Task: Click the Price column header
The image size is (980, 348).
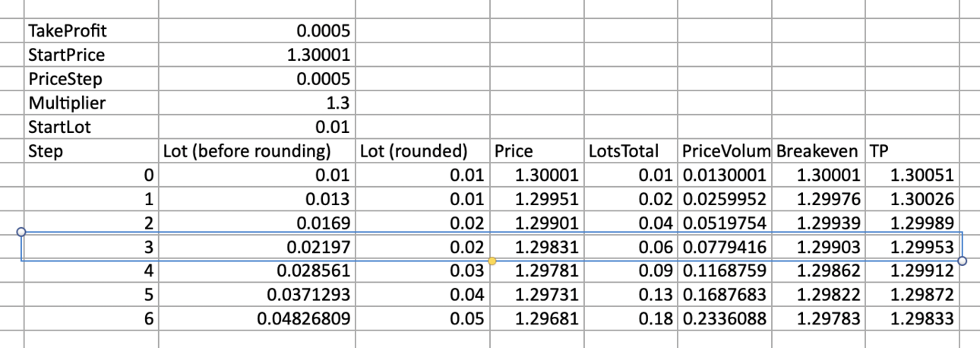Action: pyautogui.click(x=537, y=150)
